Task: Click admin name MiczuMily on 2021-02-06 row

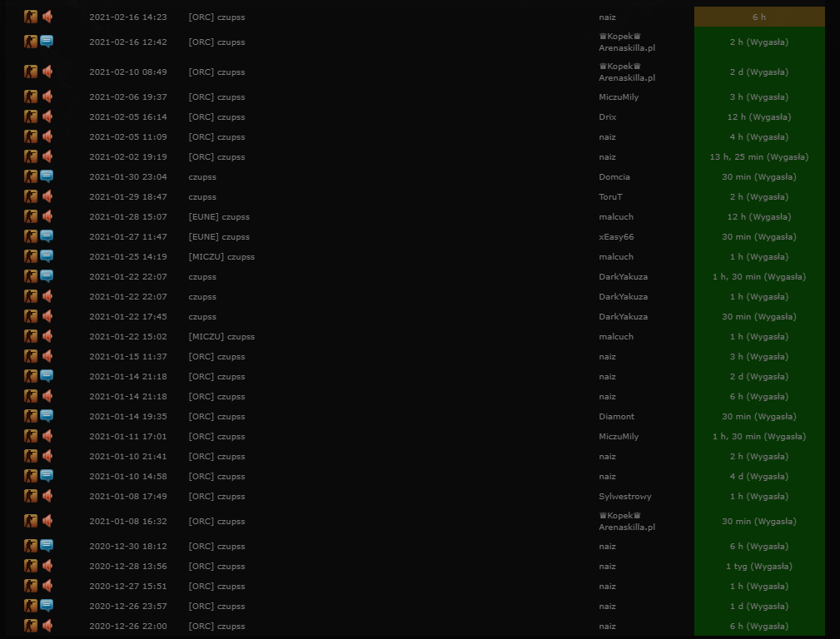Action: click(x=619, y=97)
